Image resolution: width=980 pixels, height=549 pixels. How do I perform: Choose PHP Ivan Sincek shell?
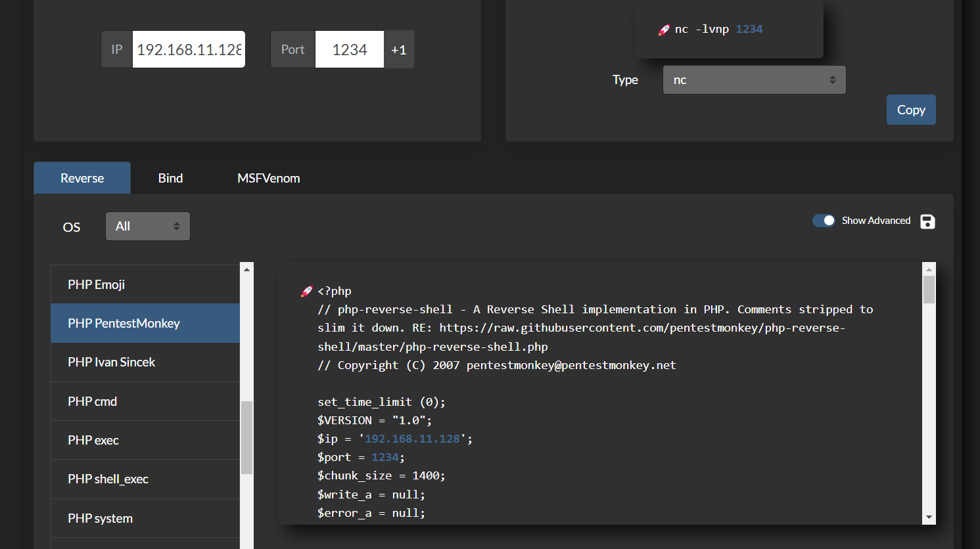(145, 362)
